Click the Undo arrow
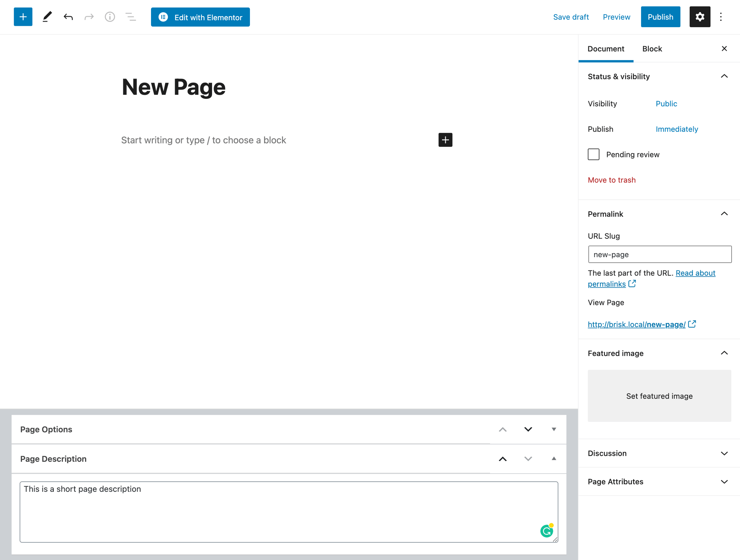The image size is (740, 560). [x=68, y=17]
